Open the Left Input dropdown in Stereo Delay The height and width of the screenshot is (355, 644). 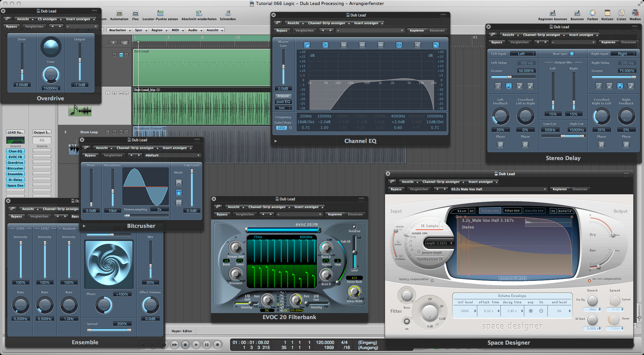pyautogui.click(x=523, y=54)
